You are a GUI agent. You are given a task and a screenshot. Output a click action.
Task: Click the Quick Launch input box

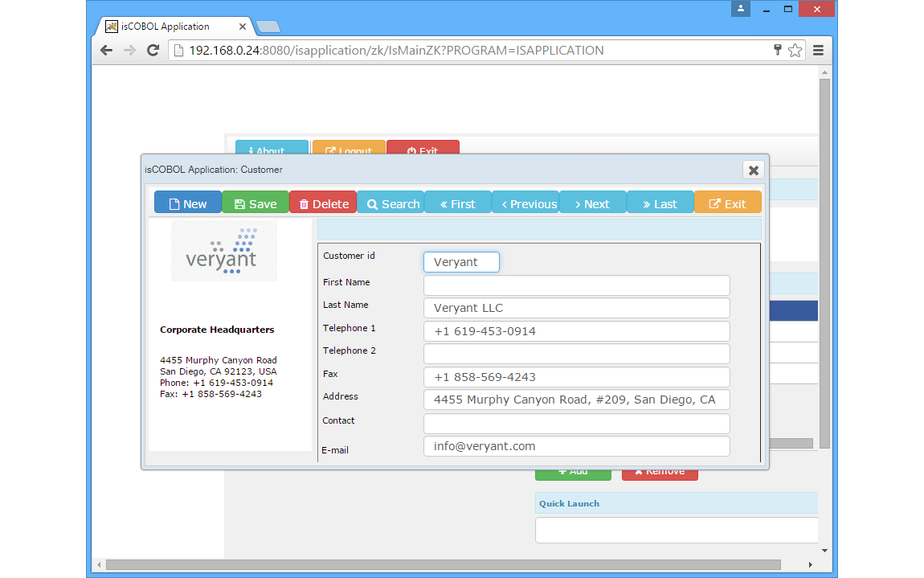pyautogui.click(x=677, y=531)
